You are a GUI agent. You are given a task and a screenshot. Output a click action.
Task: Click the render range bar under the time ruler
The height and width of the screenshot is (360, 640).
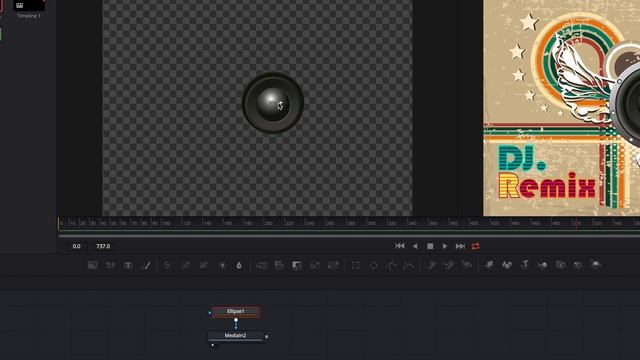pyautogui.click(x=349, y=235)
